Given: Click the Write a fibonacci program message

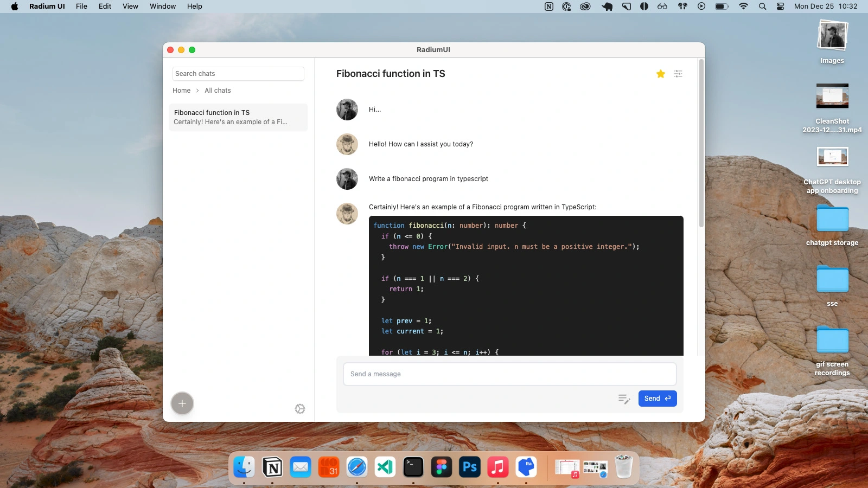Looking at the screenshot, I should tap(429, 179).
